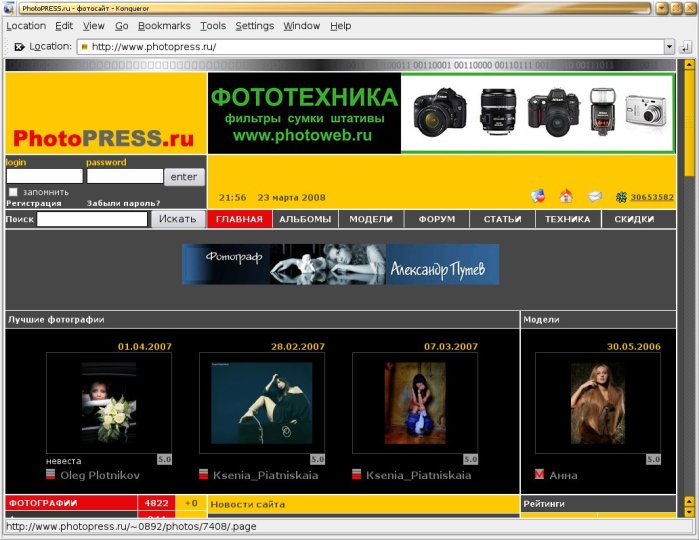Click the flag icon under the 07.03.2007 photo
Viewport: 699px width, 540px height.
[357, 474]
